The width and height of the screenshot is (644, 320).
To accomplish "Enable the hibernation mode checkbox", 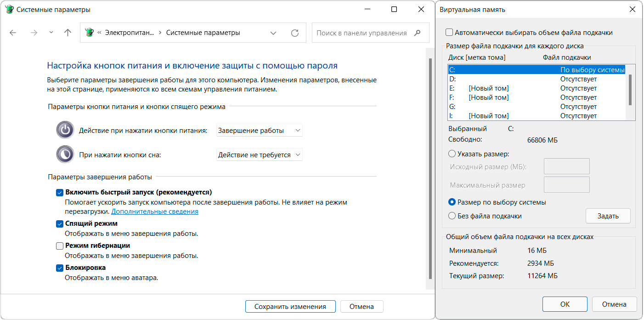I will click(59, 246).
